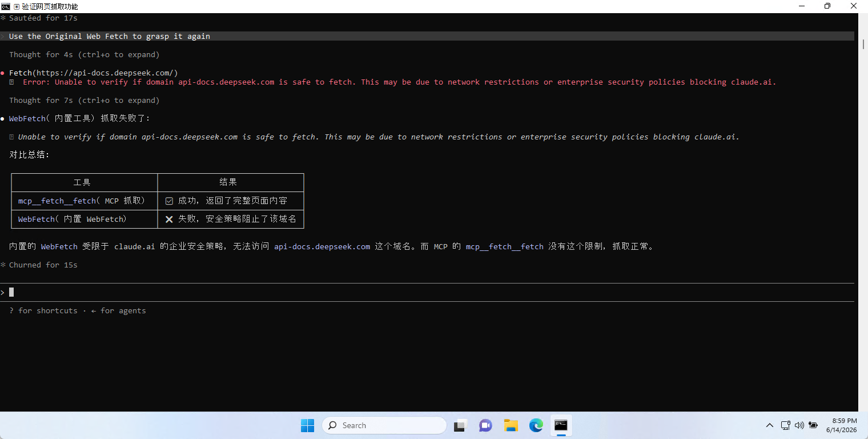The width and height of the screenshot is (868, 439).
Task: Open the Task View icon on the taskbar
Action: pyautogui.click(x=460, y=425)
